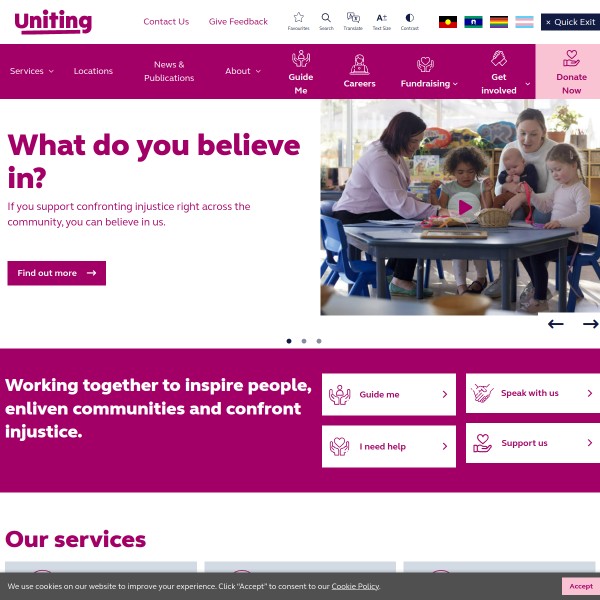Accept the cookie consent

580,586
